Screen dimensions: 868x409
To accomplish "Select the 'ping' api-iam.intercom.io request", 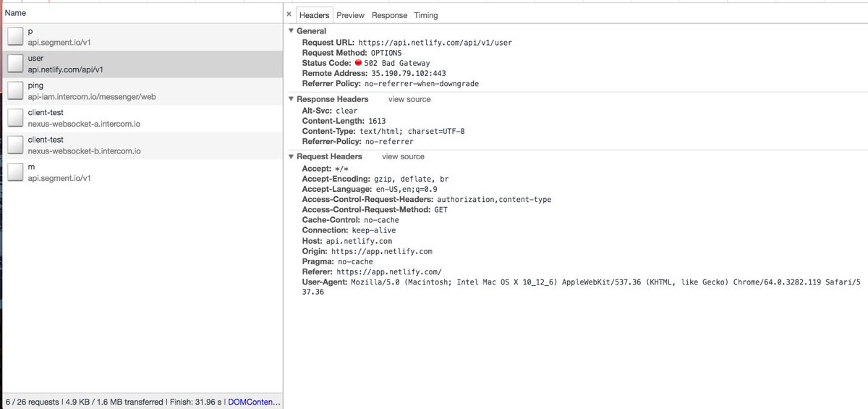I will 141,90.
